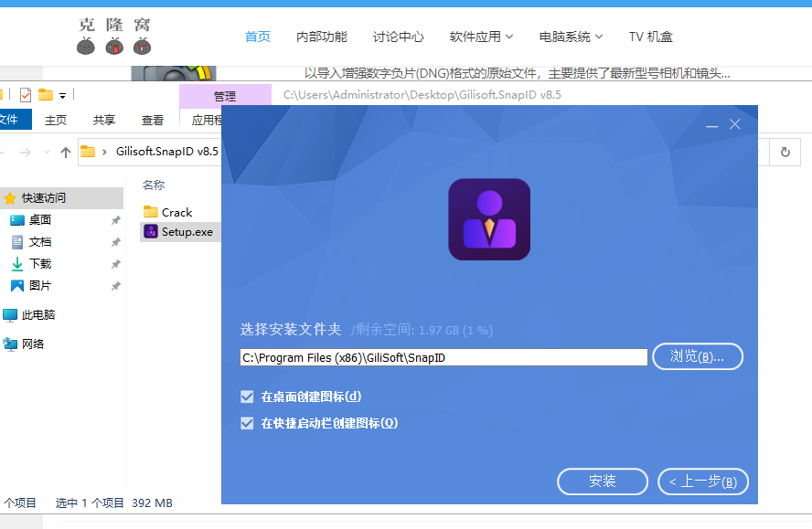
Task: Go up one folder level arrow
Action: pyautogui.click(x=66, y=153)
